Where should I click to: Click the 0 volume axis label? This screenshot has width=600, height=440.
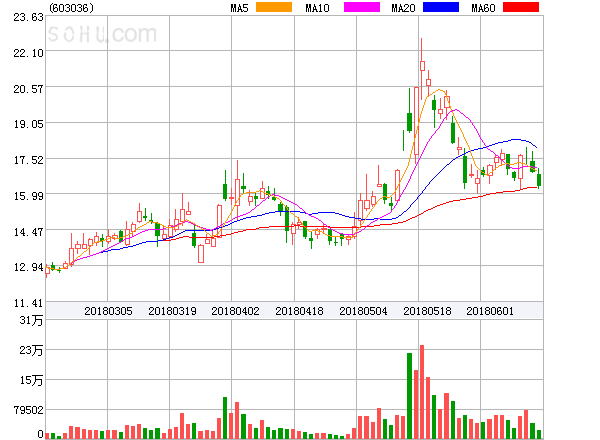coord(40,434)
